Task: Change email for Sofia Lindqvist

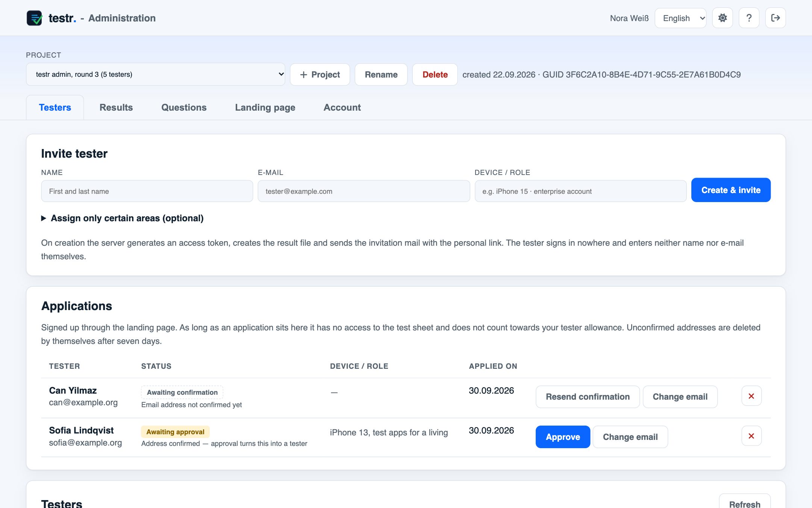Action: (630, 437)
